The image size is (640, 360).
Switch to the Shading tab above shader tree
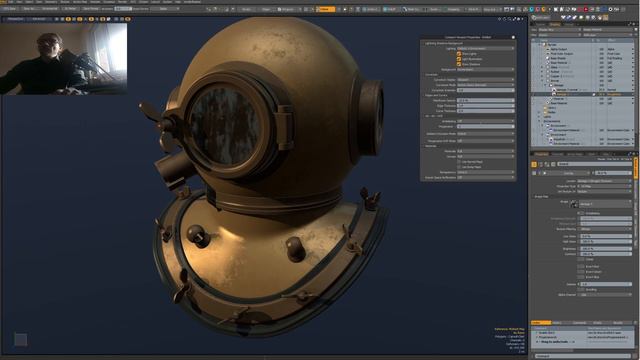click(x=555, y=24)
